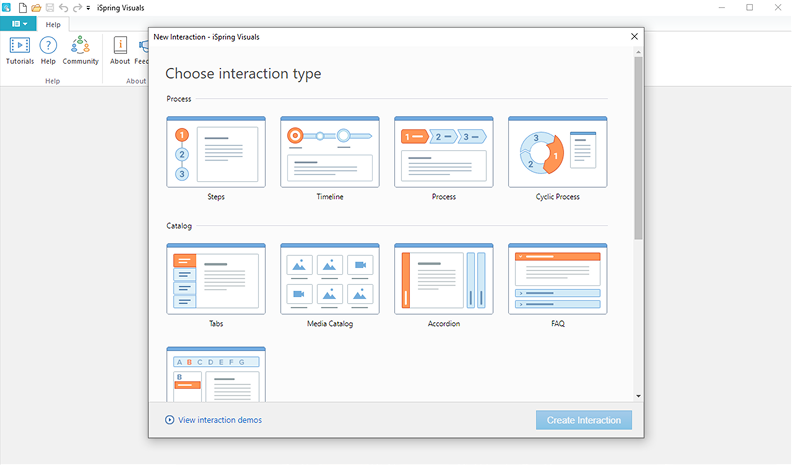Open the Tutorials icon in ribbon
The image size is (792, 465).
20,49
